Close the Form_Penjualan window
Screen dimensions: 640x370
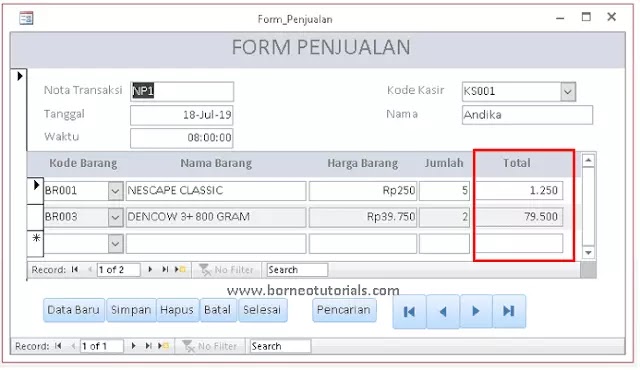point(611,17)
